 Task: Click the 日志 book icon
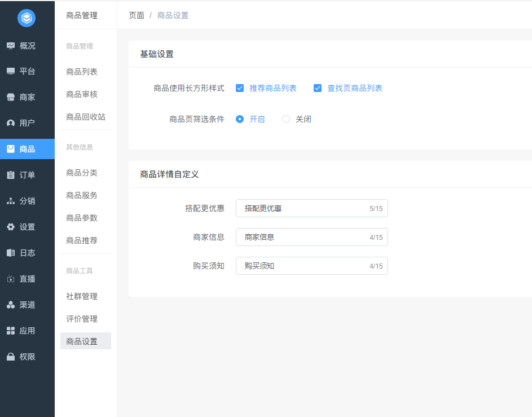[11, 253]
